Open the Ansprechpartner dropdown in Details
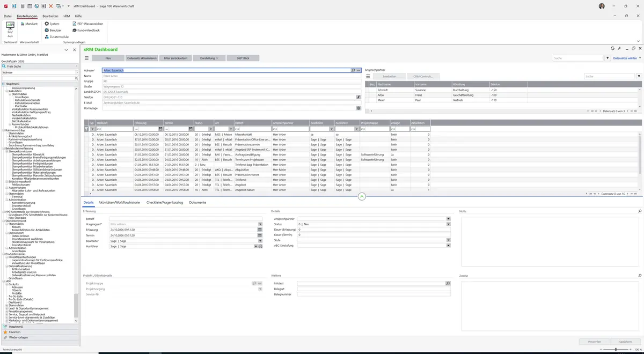 click(x=448, y=219)
